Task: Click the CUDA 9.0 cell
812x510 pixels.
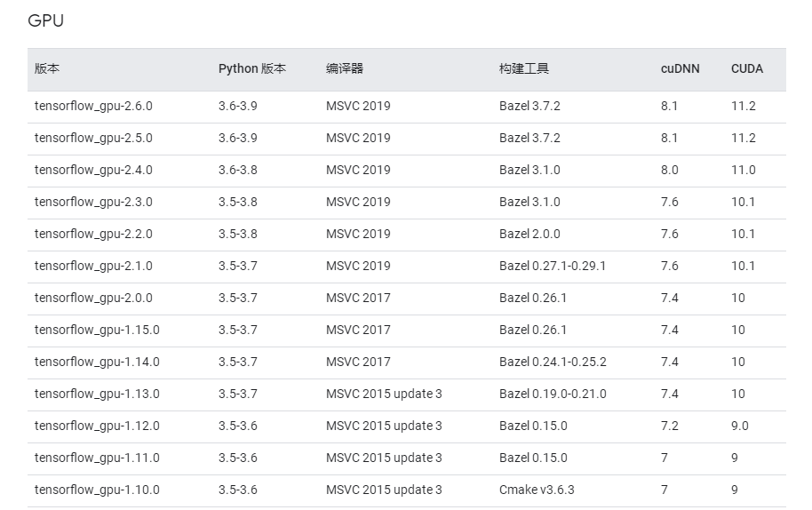Action: 739,426
